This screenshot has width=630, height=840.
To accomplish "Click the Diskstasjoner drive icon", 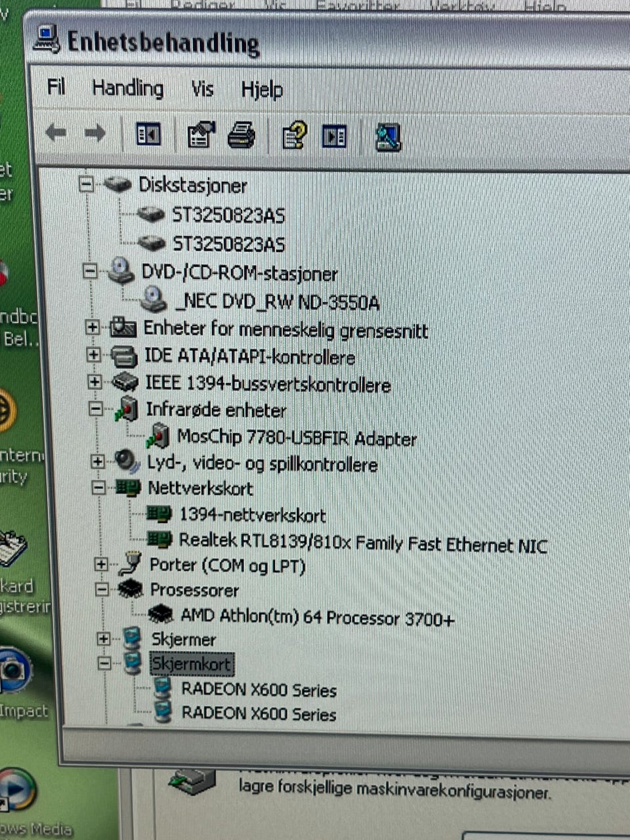I will coord(117,184).
